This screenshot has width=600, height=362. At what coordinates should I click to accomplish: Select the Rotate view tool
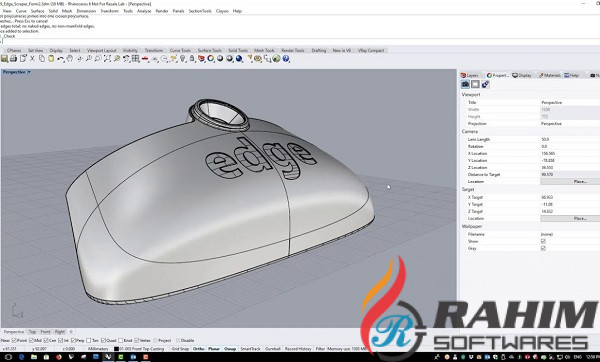point(80,59)
